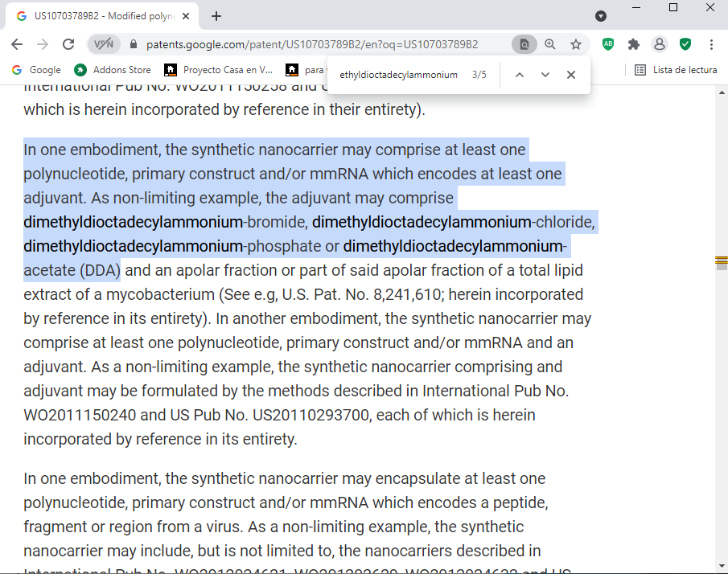Image resolution: width=728 pixels, height=574 pixels.
Task: Close the find bar
Action: (x=571, y=75)
